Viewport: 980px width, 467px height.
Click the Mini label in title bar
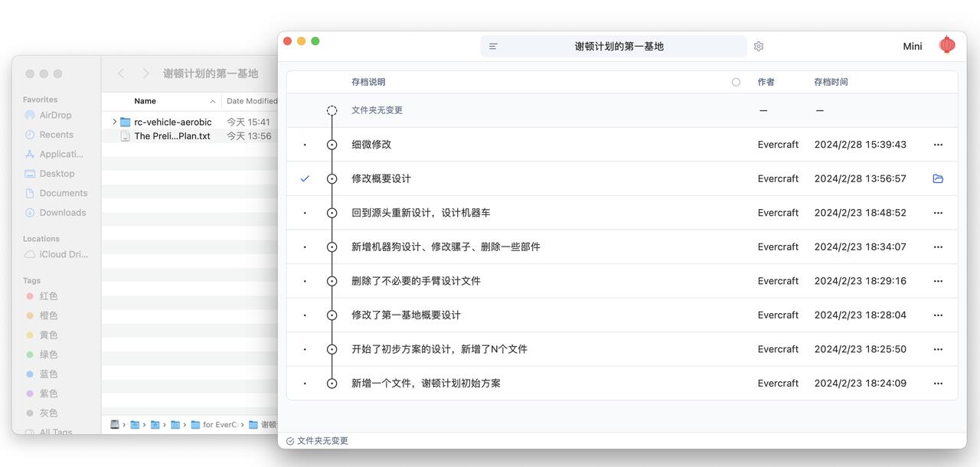[912, 46]
